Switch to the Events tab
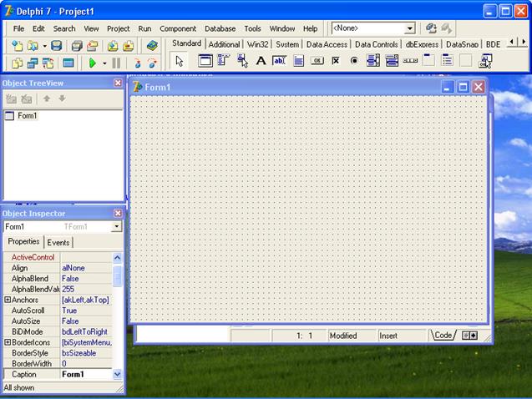The height and width of the screenshot is (399, 532). 58,242
